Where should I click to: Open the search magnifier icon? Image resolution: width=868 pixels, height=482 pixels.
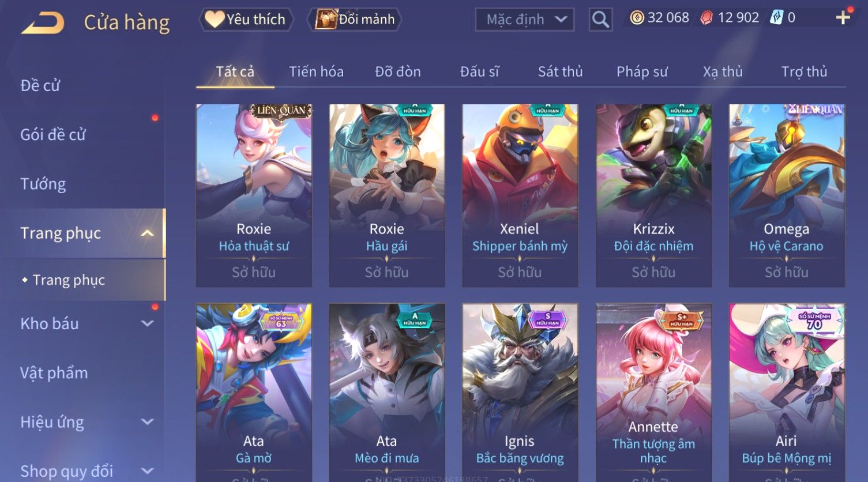click(x=600, y=20)
